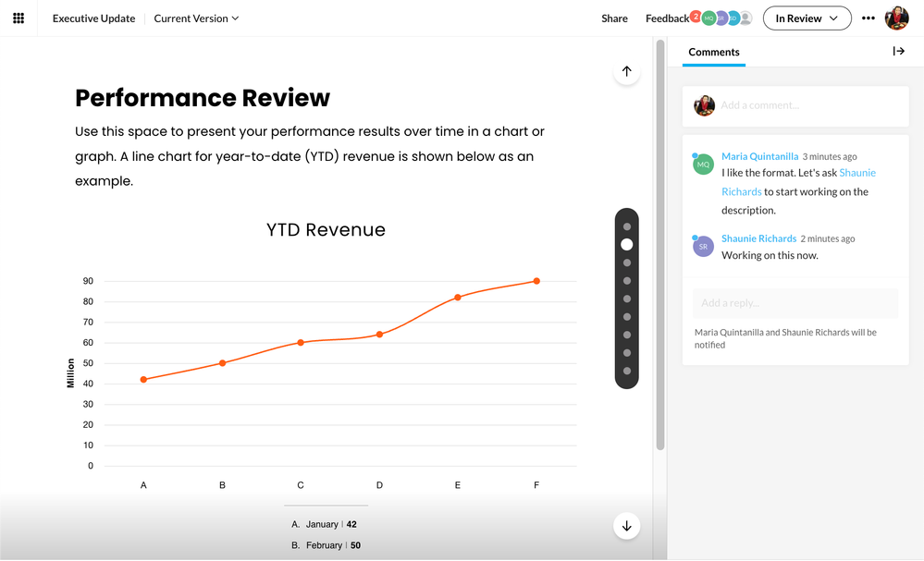Click the Million y-axis label

coord(70,373)
